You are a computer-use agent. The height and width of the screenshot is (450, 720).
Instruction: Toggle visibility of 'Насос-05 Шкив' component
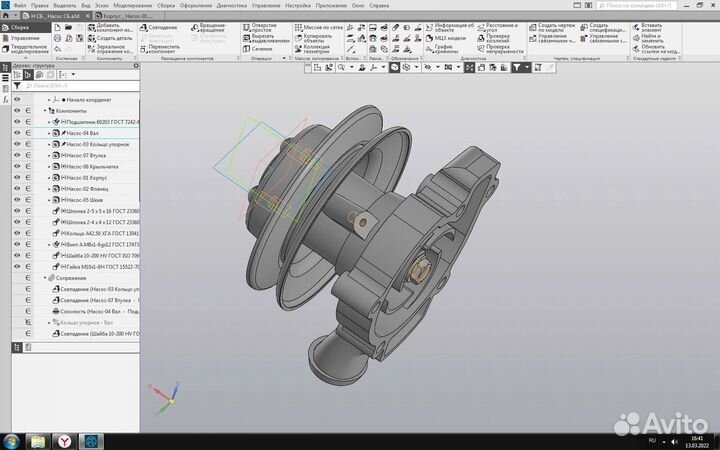(x=17, y=200)
